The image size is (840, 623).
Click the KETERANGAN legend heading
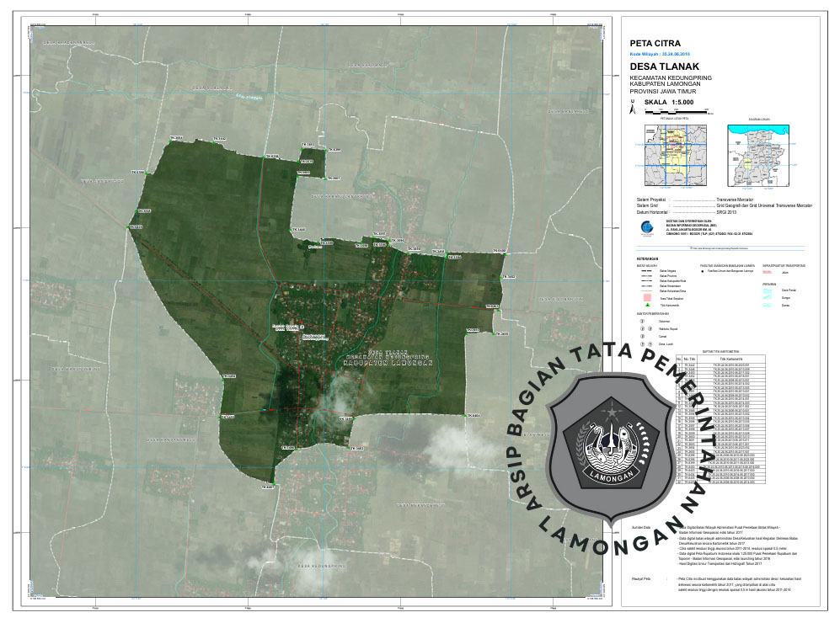click(647, 259)
